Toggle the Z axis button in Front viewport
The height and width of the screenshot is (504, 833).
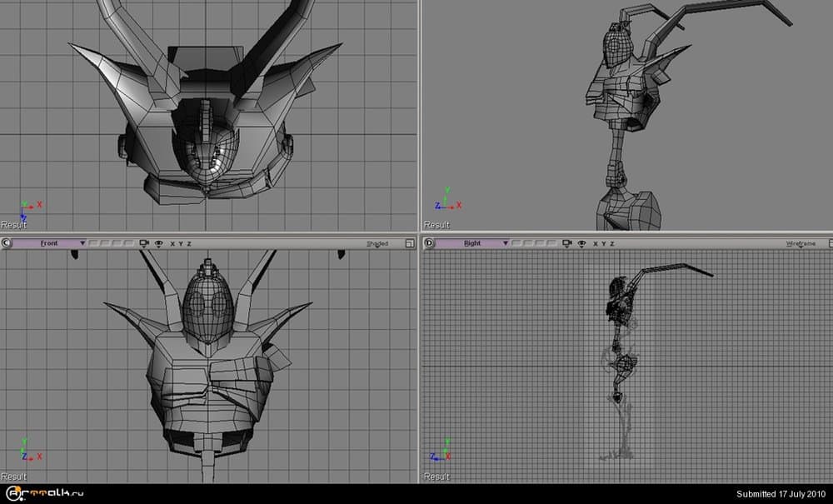click(189, 243)
